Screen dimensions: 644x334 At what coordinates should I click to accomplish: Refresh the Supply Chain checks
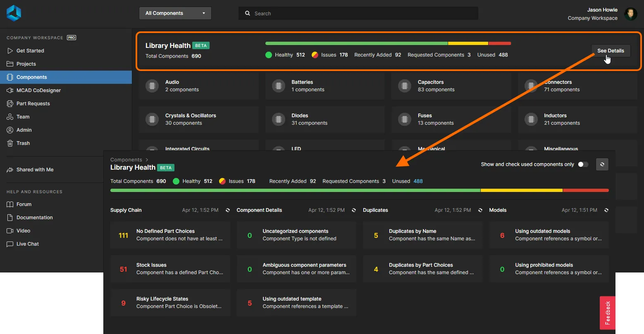[228, 210]
